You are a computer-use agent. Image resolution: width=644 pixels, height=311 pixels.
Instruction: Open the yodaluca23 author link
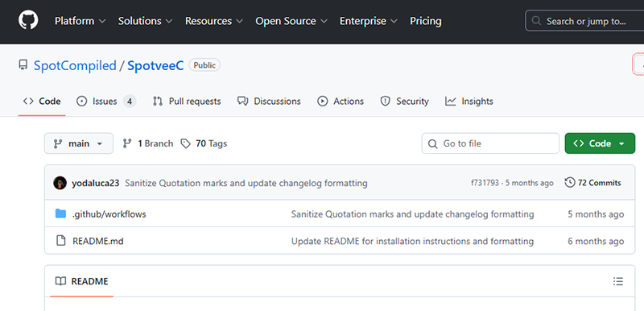(96, 183)
